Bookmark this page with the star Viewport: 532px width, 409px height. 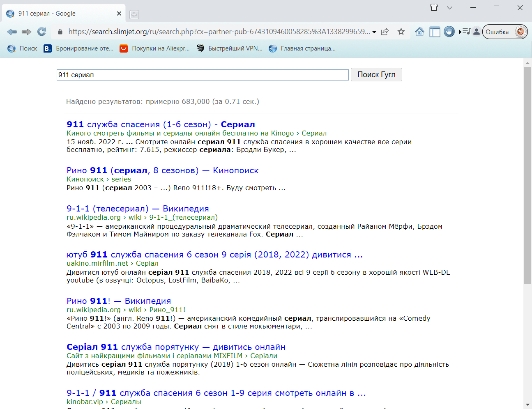click(x=401, y=32)
